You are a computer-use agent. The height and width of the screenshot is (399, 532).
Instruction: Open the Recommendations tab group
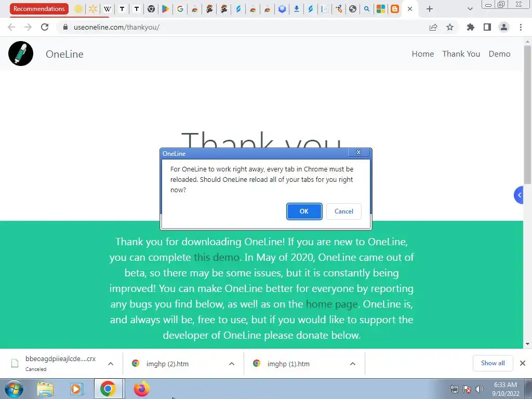(x=39, y=9)
